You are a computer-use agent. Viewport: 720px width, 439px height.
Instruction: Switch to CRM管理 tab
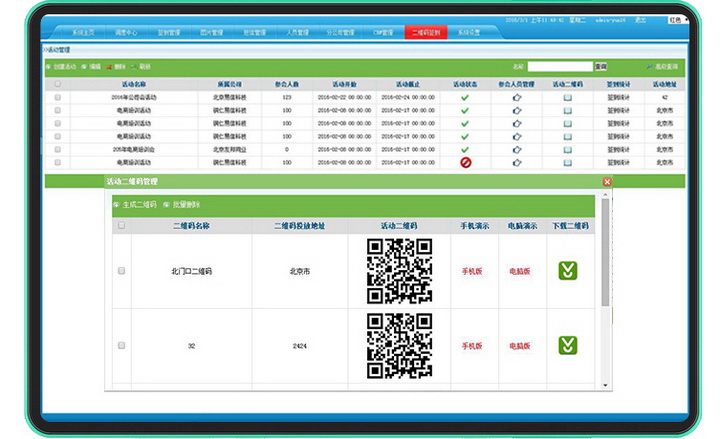click(x=383, y=33)
